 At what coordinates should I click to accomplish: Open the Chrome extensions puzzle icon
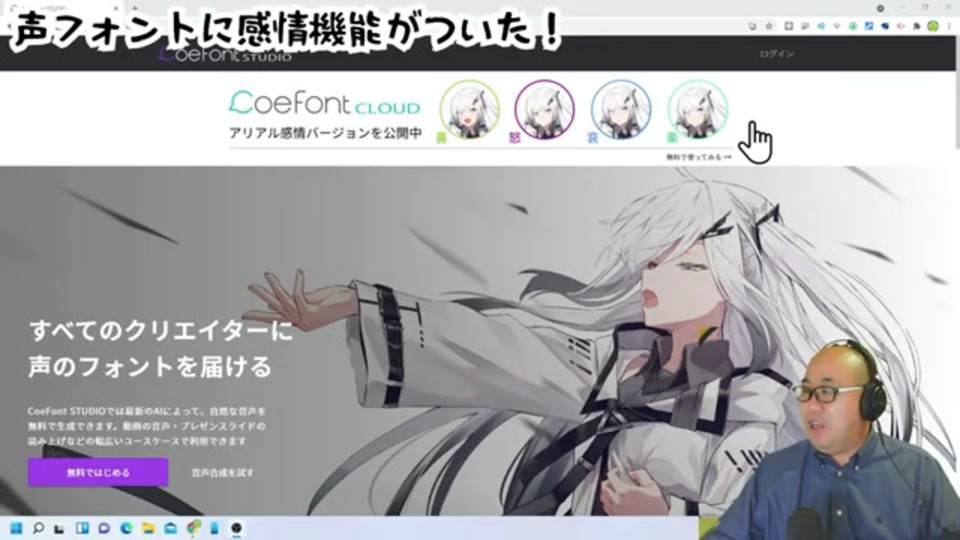pos(917,26)
